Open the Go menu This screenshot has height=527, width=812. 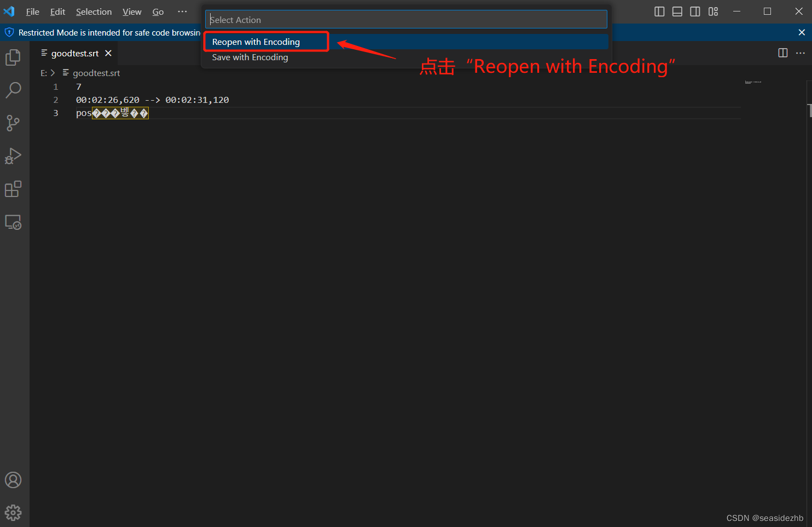[x=158, y=11]
